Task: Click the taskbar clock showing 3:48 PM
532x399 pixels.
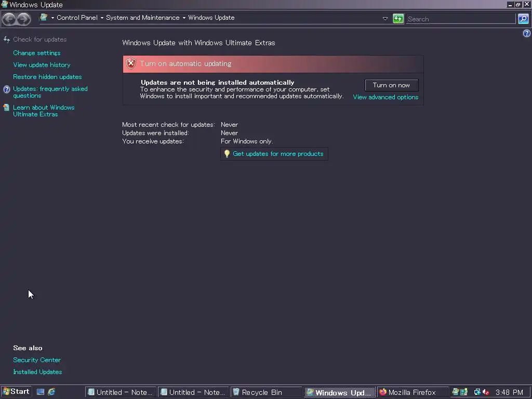Action: pos(509,392)
